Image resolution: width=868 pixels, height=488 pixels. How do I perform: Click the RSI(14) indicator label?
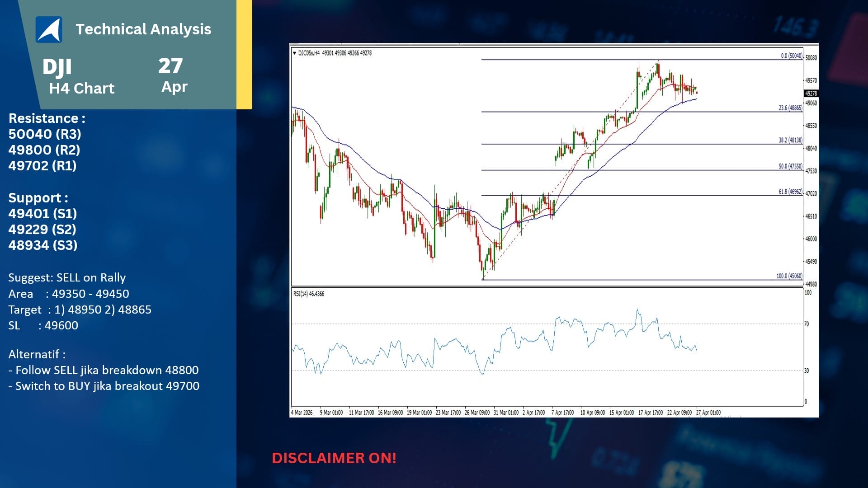(x=309, y=294)
